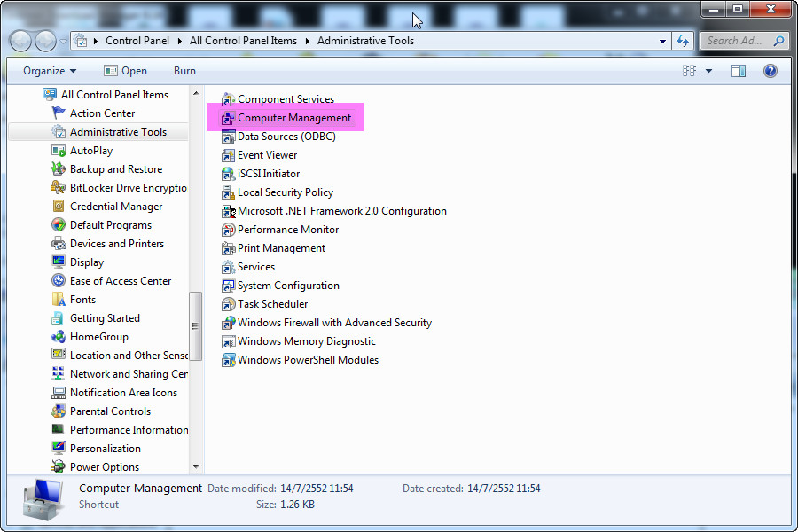The image size is (798, 532).
Task: Select Windows PowerShell Modules icon
Action: [x=228, y=360]
